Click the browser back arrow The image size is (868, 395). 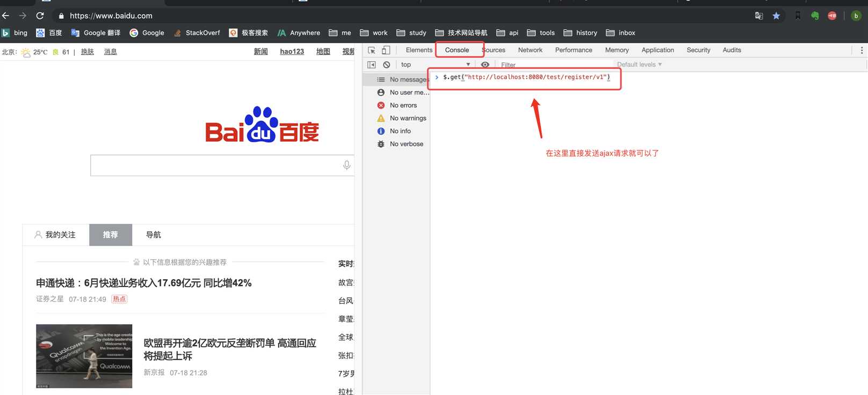click(x=6, y=16)
